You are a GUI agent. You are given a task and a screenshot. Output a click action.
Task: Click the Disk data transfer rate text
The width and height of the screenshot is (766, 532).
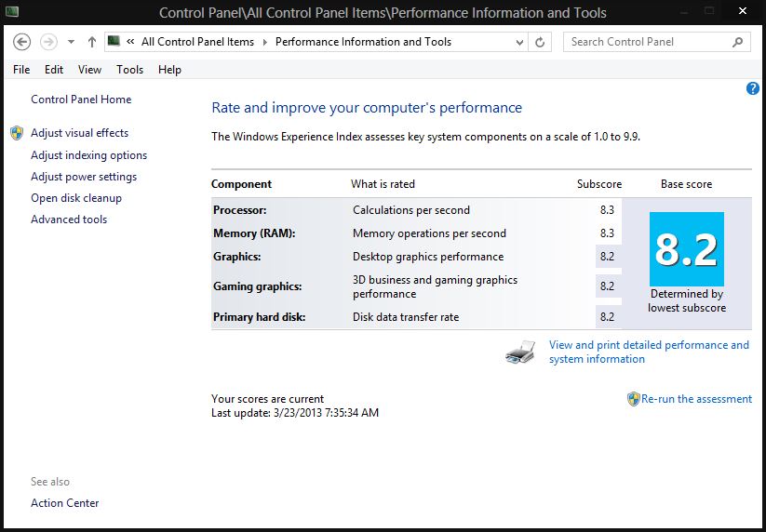point(406,317)
